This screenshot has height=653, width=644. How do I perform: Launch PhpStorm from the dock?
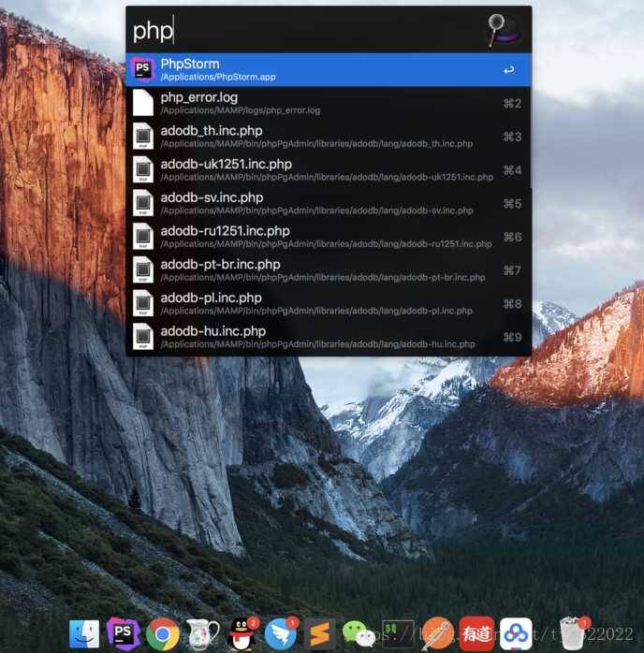point(124,634)
